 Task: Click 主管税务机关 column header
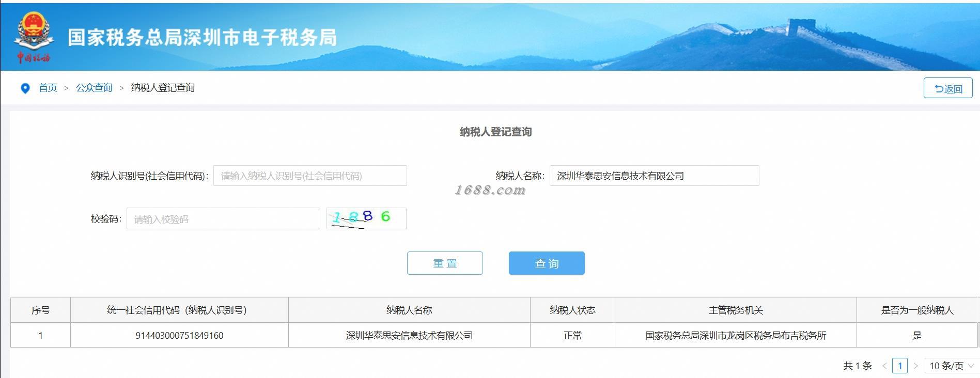(x=736, y=310)
